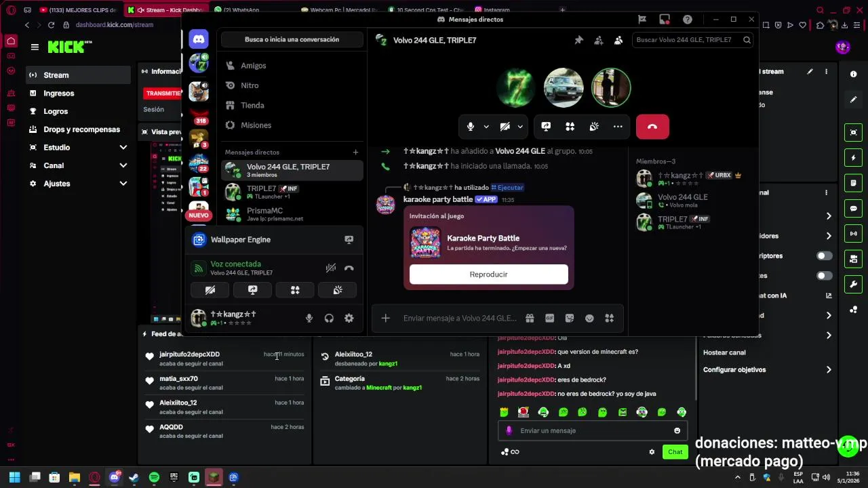This screenshot has height=488, width=868.
Task: Mute microphone in the Discord call controls
Action: (470, 127)
